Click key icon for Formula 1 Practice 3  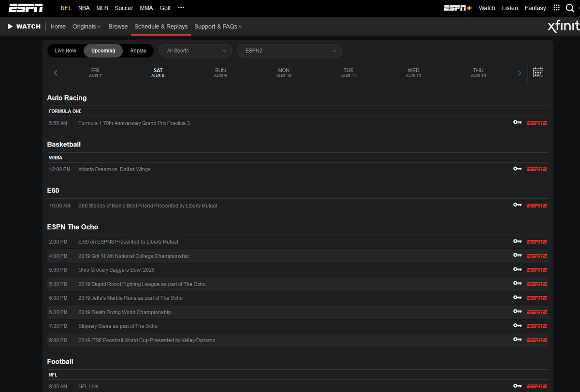click(x=518, y=123)
